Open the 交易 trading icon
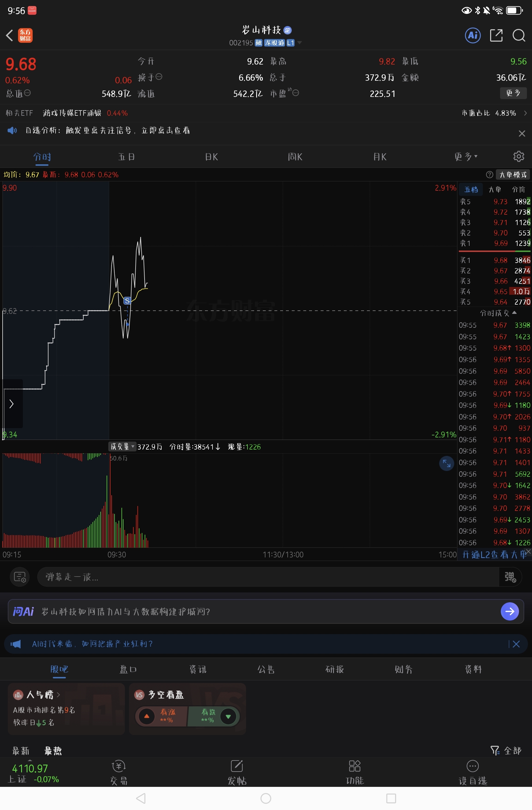The image size is (532, 810). pyautogui.click(x=119, y=773)
